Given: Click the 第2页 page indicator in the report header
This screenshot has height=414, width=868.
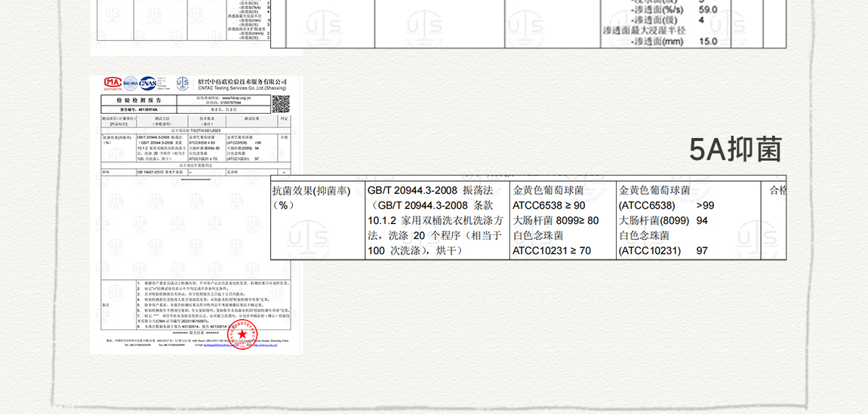Looking at the screenshot, I should [x=217, y=109].
